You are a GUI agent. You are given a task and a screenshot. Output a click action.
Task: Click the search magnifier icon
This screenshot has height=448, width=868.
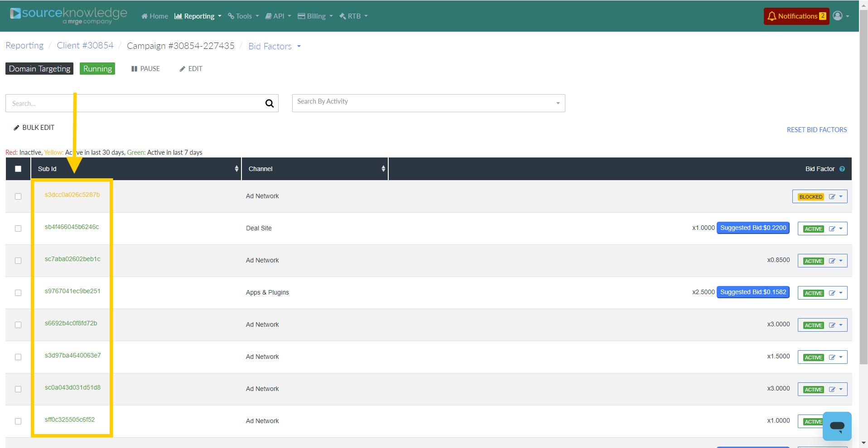[x=269, y=104]
